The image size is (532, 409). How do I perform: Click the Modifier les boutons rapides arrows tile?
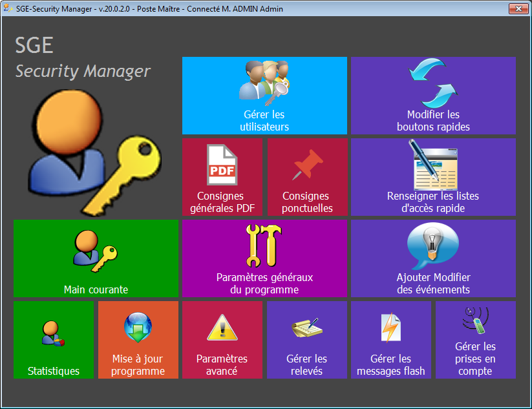pyautogui.click(x=433, y=95)
